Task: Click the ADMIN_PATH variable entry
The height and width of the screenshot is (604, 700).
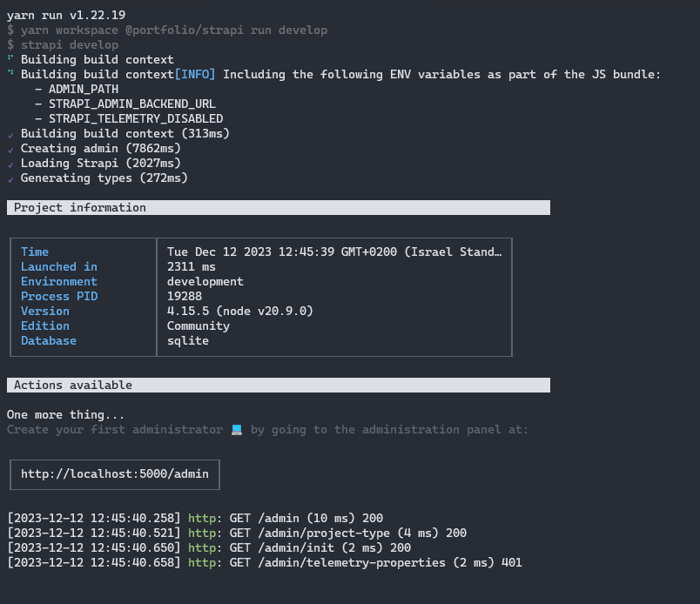Action: click(x=84, y=89)
